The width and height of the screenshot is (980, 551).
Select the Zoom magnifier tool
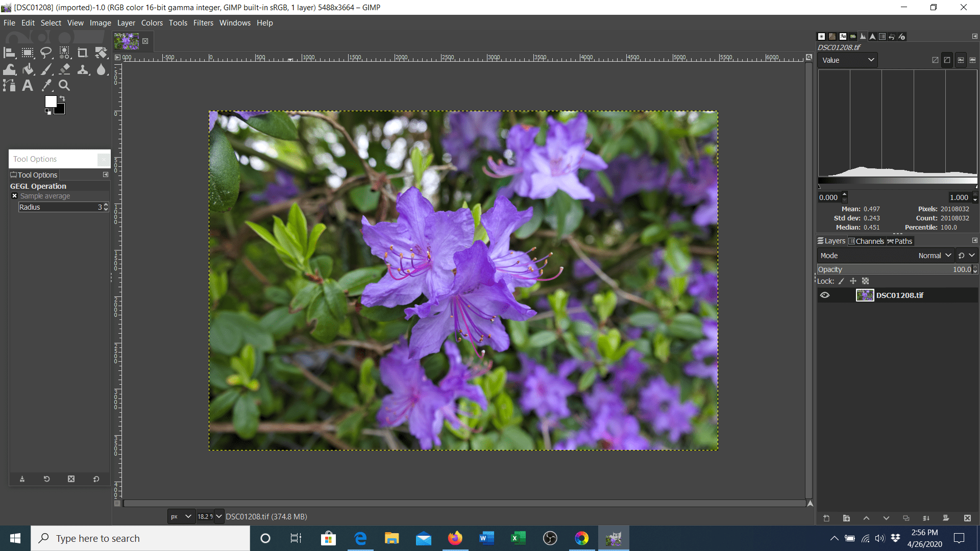64,86
